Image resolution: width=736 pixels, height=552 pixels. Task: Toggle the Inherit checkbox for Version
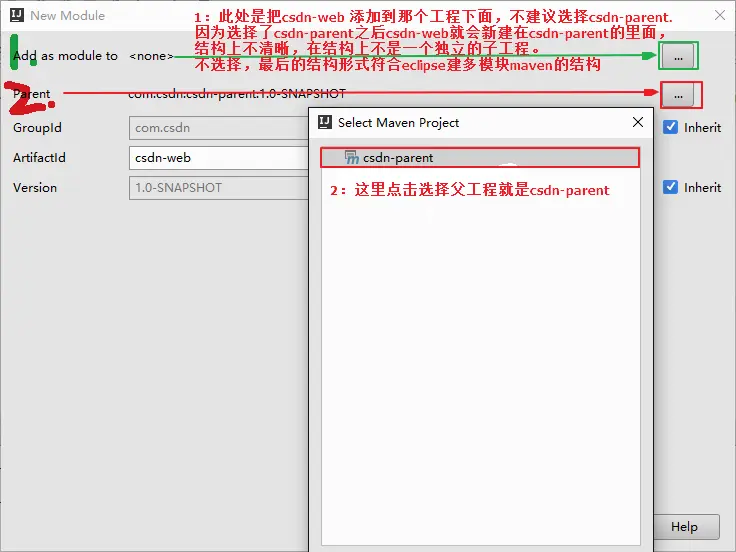coord(670,187)
